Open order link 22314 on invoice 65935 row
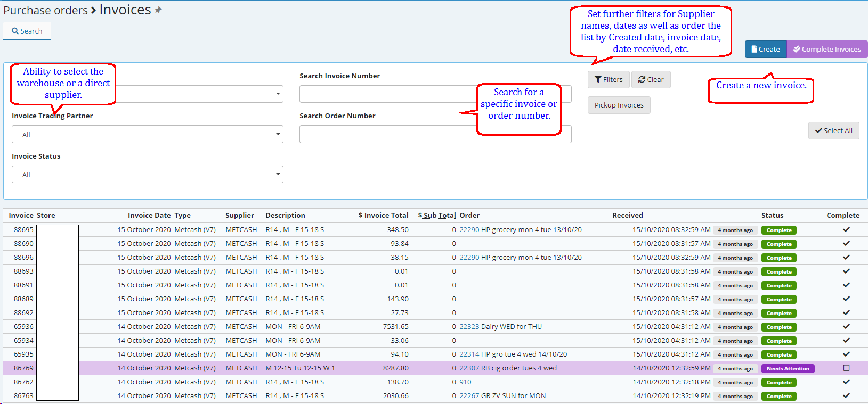Viewport: 868px width, 404px height. [469, 354]
